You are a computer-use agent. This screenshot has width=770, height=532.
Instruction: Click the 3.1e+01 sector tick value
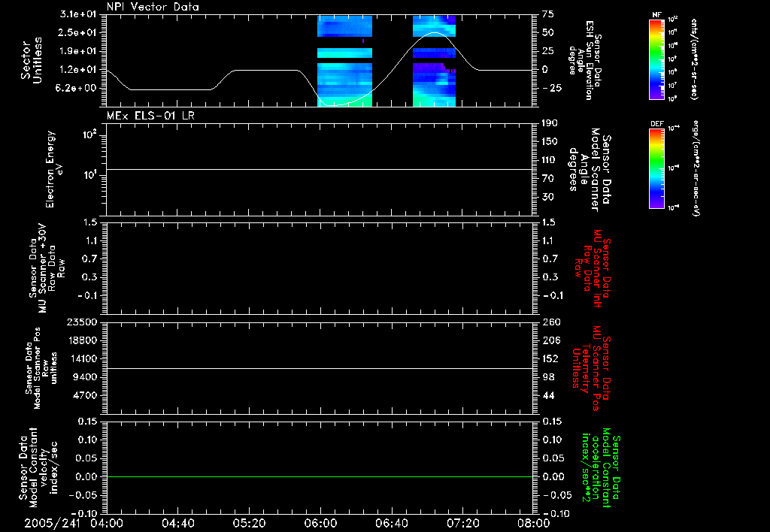80,14
